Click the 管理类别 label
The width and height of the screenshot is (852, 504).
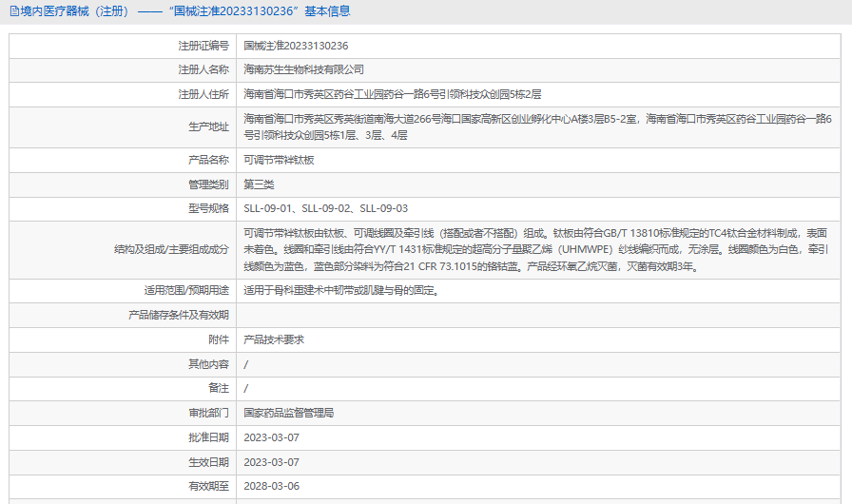(208, 184)
